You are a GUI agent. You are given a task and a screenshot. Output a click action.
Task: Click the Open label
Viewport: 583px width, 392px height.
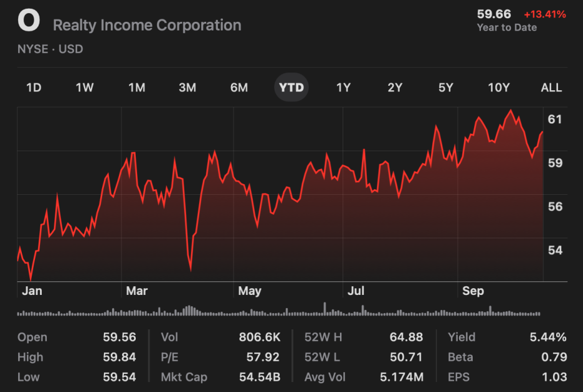point(32,337)
